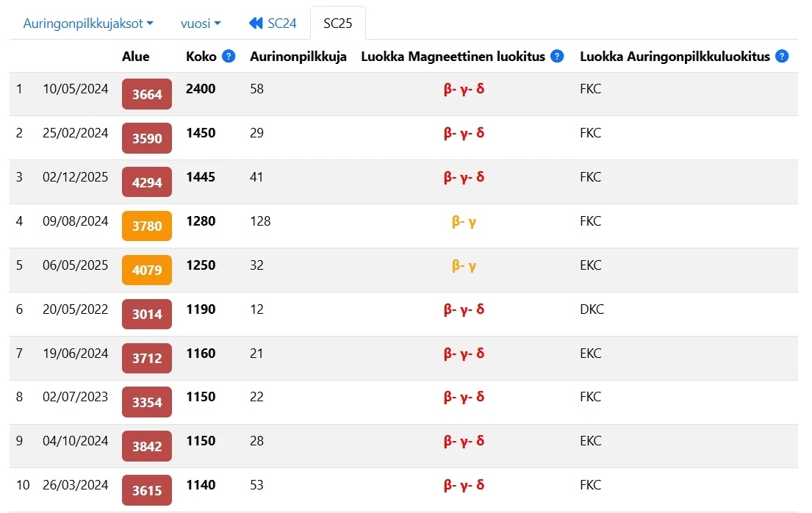Image resolution: width=812 pixels, height=513 pixels.
Task: Click help icon beside Magneettinen luokitus
Action: tap(557, 57)
